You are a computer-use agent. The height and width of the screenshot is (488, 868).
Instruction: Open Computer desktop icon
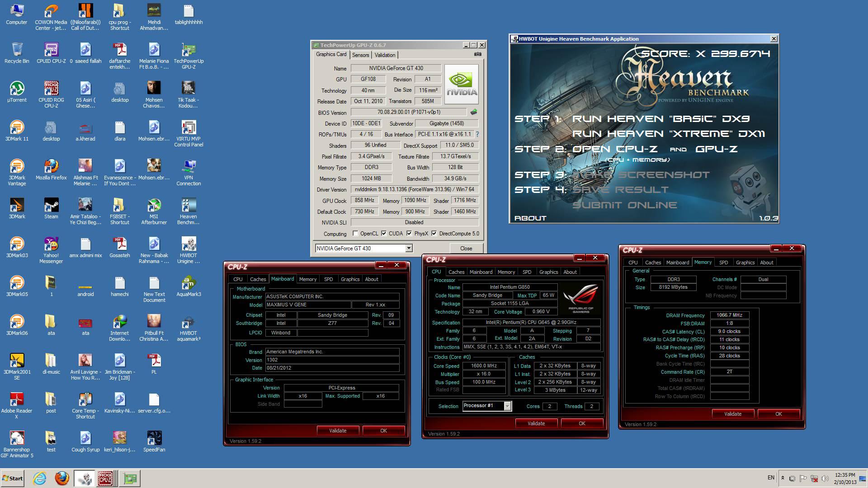pos(17,14)
